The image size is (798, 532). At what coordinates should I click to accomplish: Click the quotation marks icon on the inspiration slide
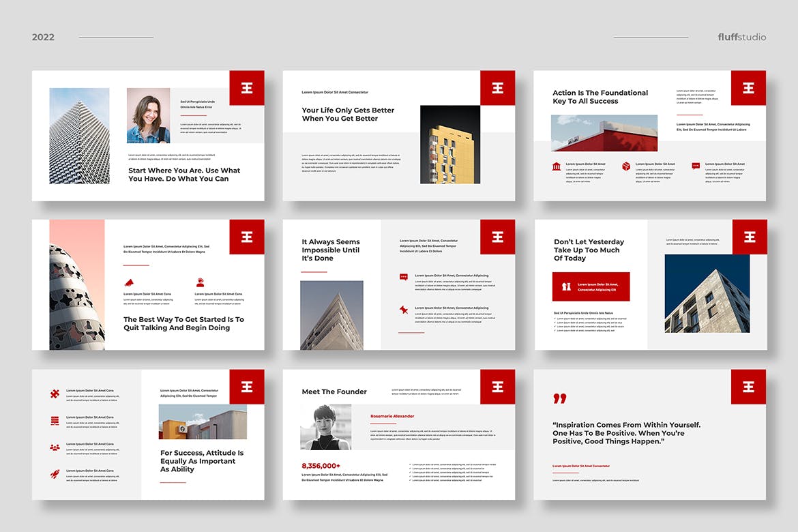click(559, 400)
